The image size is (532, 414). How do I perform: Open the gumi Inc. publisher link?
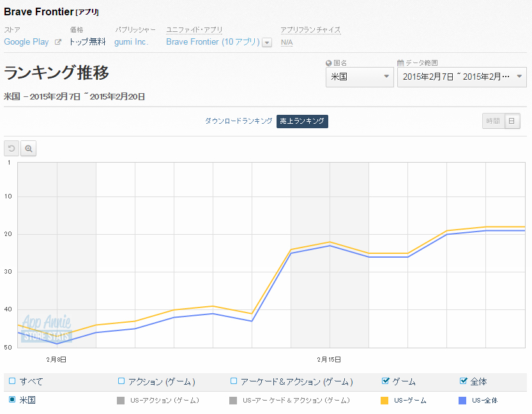click(131, 42)
